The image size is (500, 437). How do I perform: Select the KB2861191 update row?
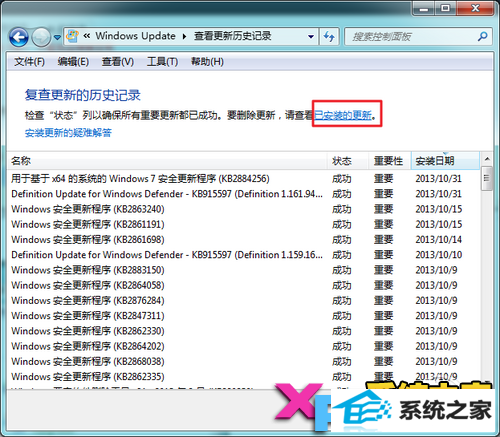click(x=243, y=224)
